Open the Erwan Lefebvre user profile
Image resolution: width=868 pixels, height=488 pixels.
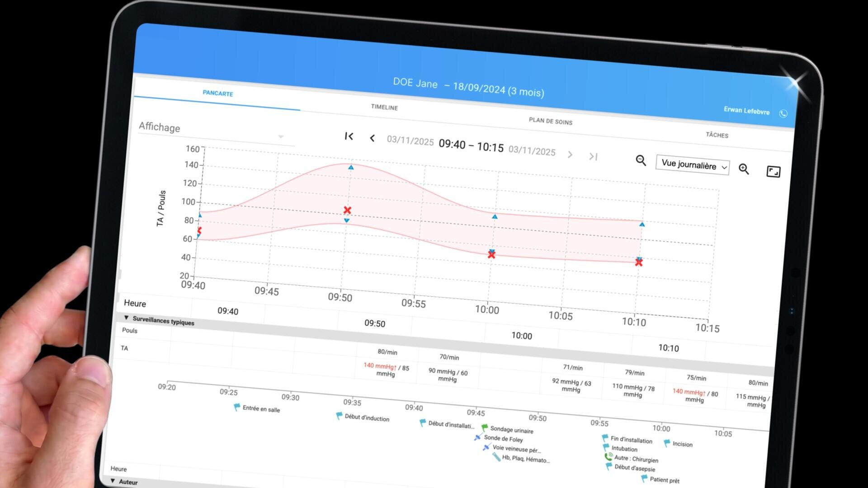tap(746, 110)
